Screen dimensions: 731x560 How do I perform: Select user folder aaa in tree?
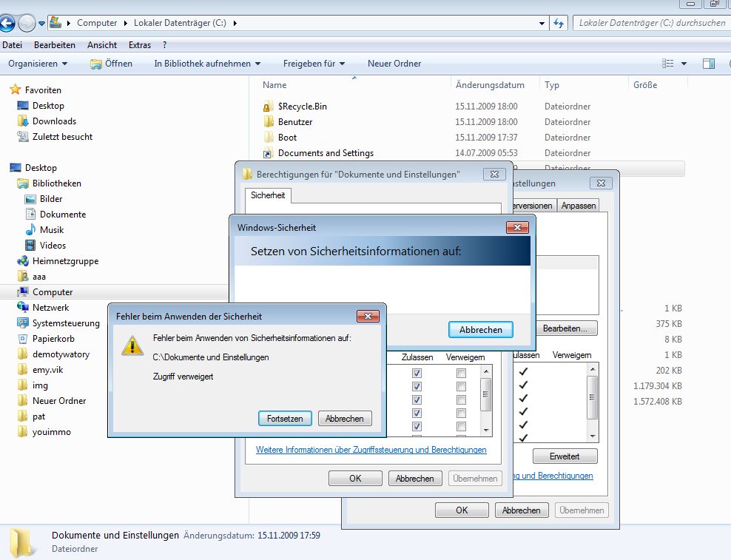(38, 277)
